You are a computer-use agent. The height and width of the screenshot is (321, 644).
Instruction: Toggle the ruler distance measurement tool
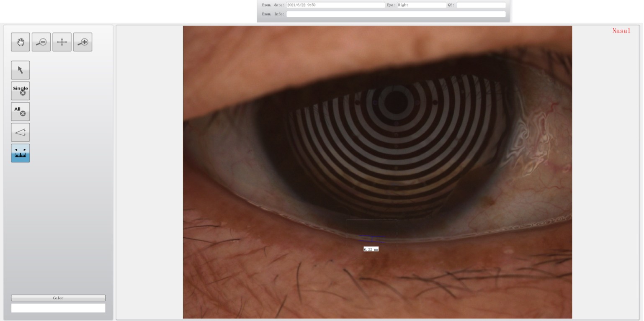click(x=21, y=153)
